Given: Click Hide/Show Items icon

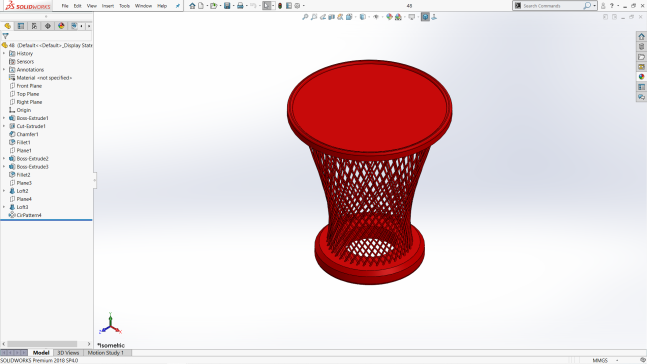Looking at the screenshot, I should [x=375, y=17].
